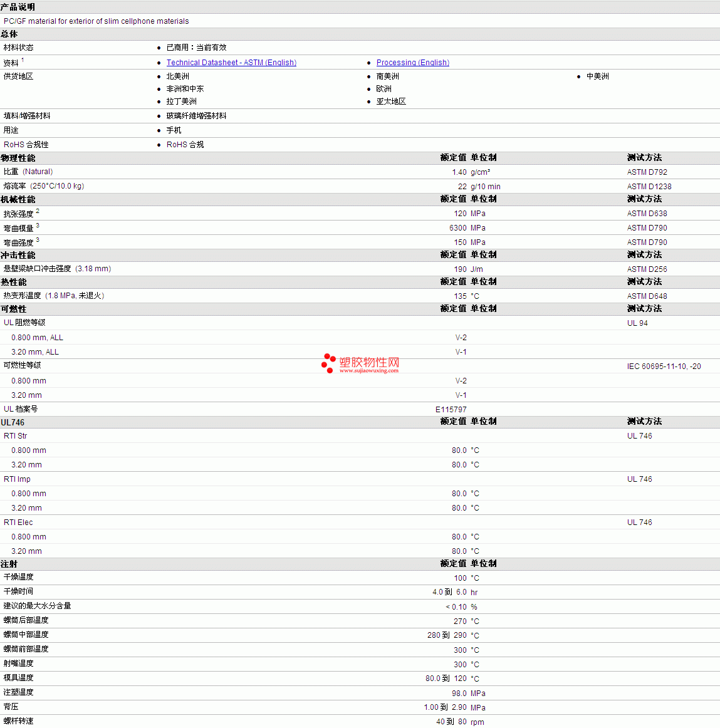Click the 模具温度 row label
The image size is (720, 728).
coord(19,678)
